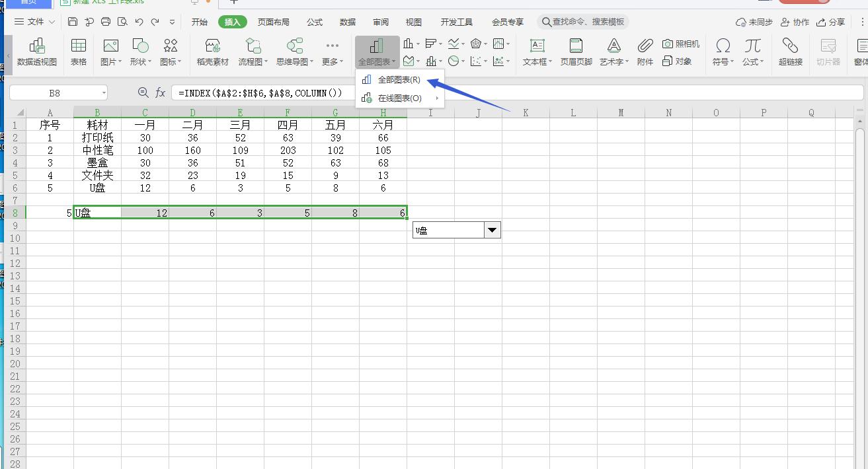This screenshot has height=469, width=868.
Task: Switch to the 审阅 tab
Action: point(381,22)
